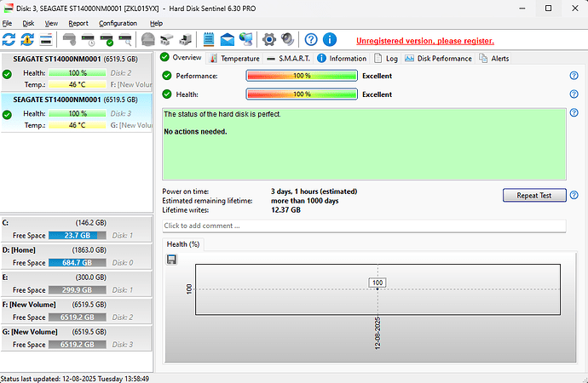
Task: Click the disk icon with green checkmark
Action: pos(107,39)
